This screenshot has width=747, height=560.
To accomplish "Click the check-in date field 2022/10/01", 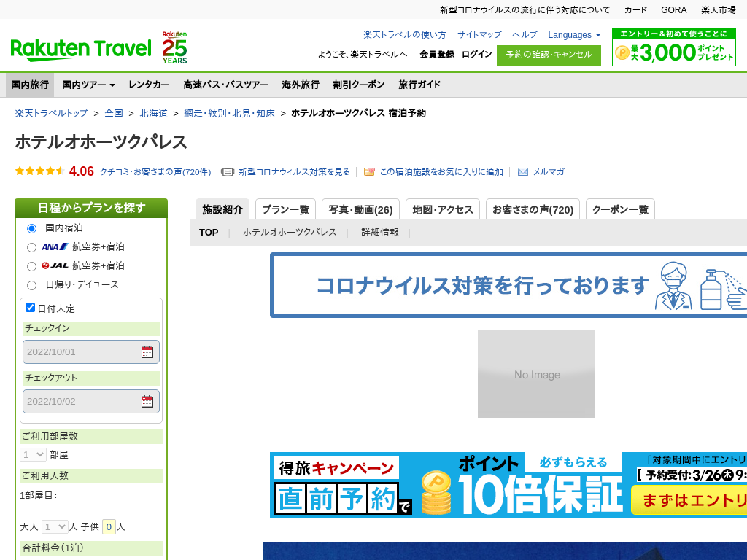I will point(91,352).
